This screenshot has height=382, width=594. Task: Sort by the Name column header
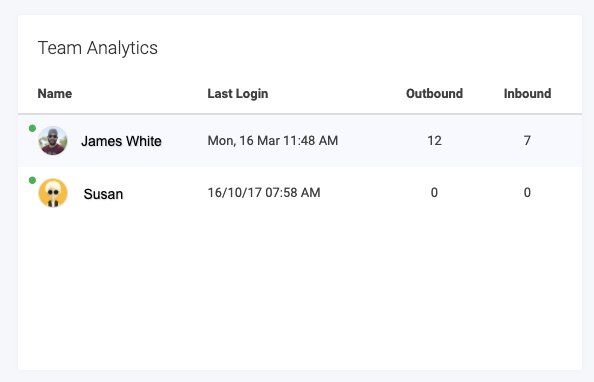click(x=55, y=94)
